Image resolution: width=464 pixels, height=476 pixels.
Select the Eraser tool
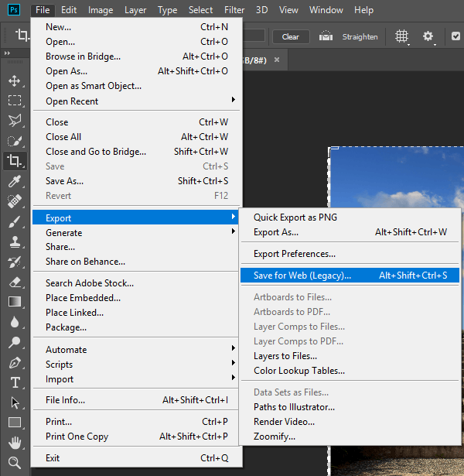[x=14, y=282]
